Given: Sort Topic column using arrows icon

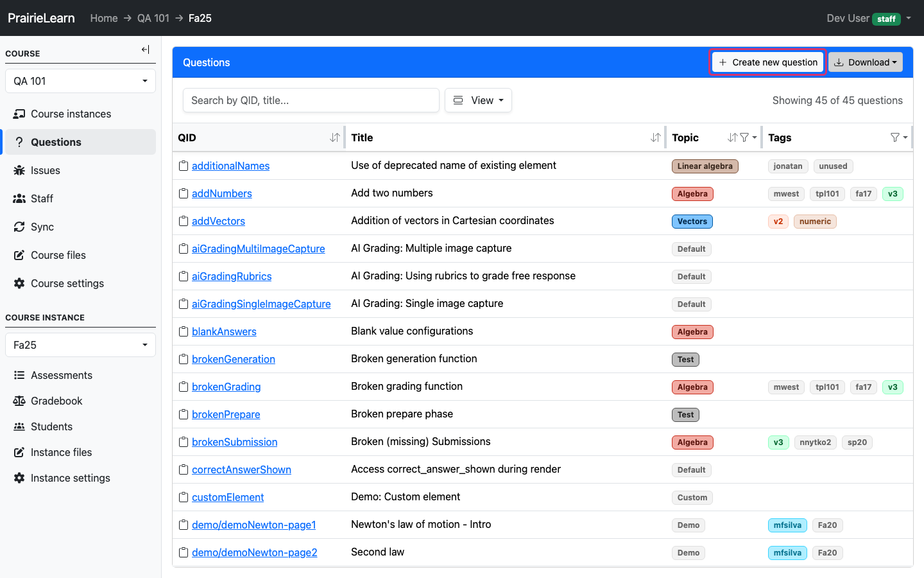Looking at the screenshot, I should coord(733,137).
